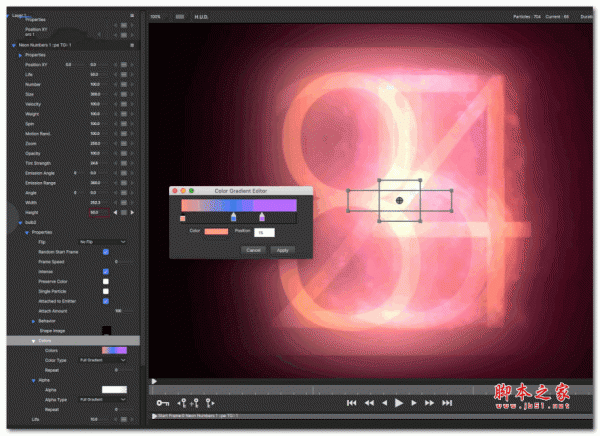Enable the Preserve Color checkbox
The width and height of the screenshot is (600, 436).
[106, 281]
